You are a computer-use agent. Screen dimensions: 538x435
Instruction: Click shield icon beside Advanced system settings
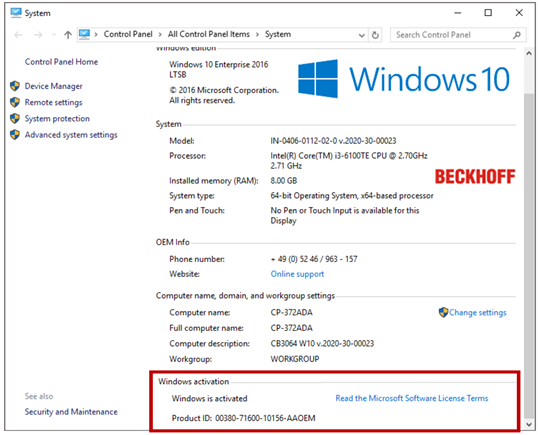pyautogui.click(x=15, y=134)
